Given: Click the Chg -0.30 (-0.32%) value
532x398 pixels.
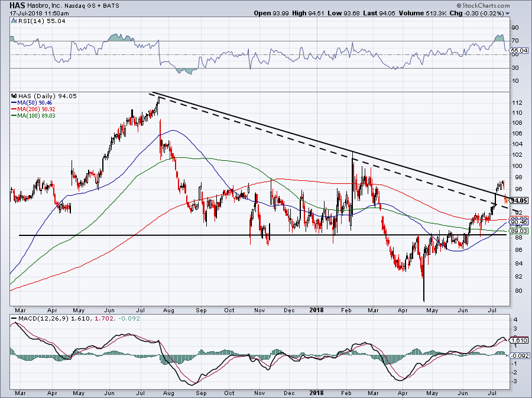Looking at the screenshot, I should point(476,14).
